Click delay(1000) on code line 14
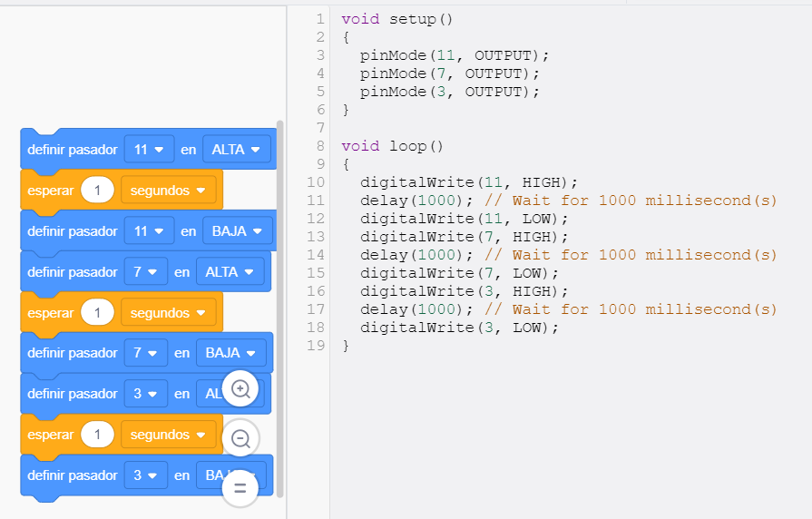The height and width of the screenshot is (519, 812). coord(416,255)
